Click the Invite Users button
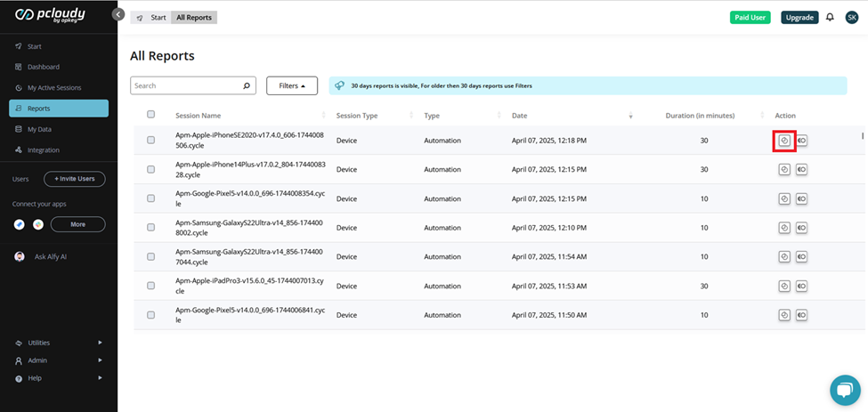The height and width of the screenshot is (412, 868). [74, 179]
